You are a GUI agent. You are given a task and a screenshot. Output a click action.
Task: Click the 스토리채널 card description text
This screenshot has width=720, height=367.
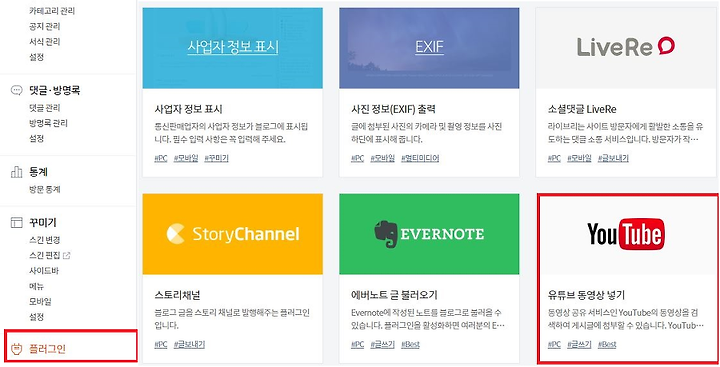pyautogui.click(x=232, y=319)
